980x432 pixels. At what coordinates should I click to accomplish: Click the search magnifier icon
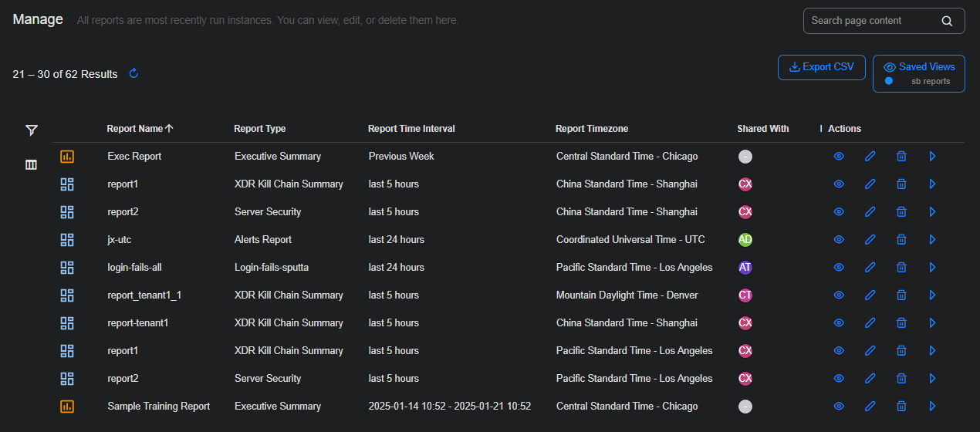coord(947,22)
